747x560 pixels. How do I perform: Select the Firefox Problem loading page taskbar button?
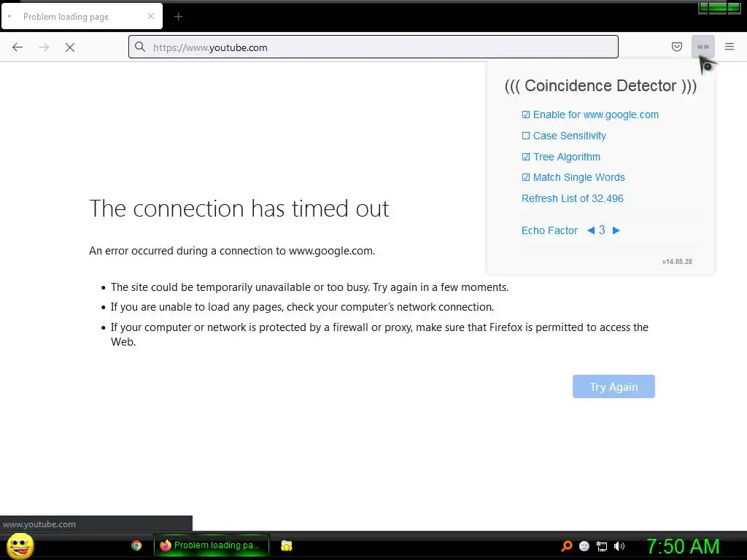(x=211, y=545)
